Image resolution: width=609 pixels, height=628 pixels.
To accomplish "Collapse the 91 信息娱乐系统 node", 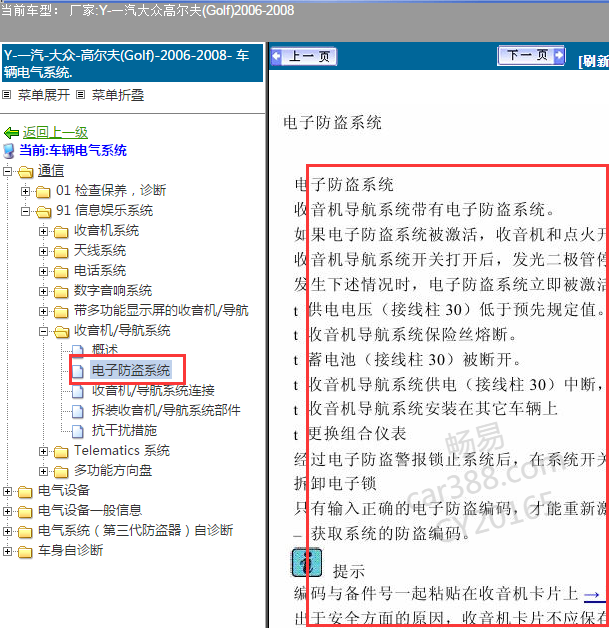I will click(25, 211).
